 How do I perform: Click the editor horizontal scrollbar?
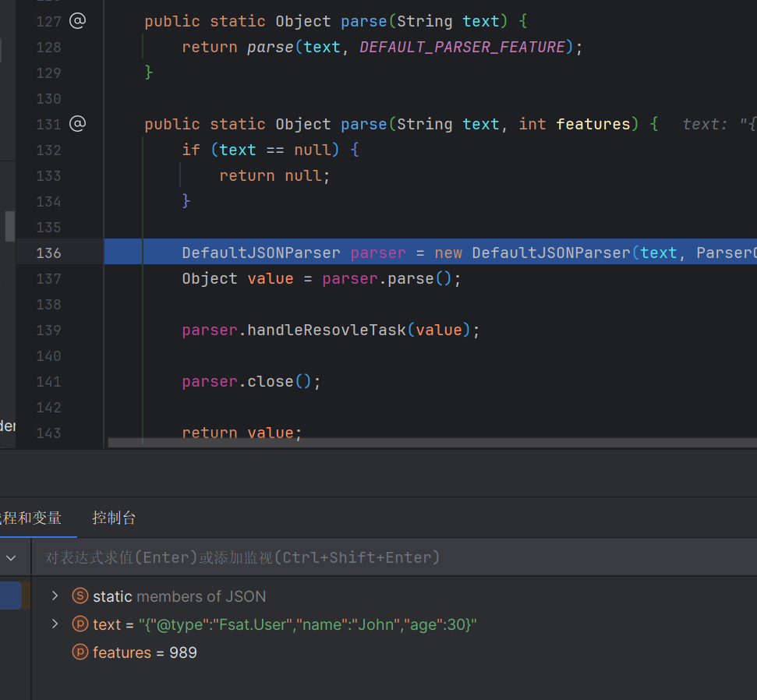[x=429, y=442]
